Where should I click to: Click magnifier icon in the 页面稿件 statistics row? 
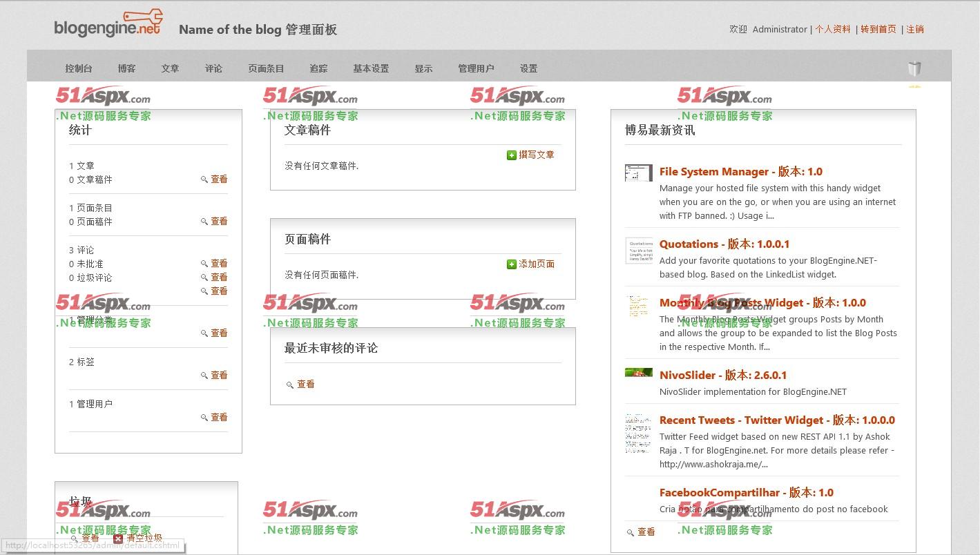click(204, 222)
